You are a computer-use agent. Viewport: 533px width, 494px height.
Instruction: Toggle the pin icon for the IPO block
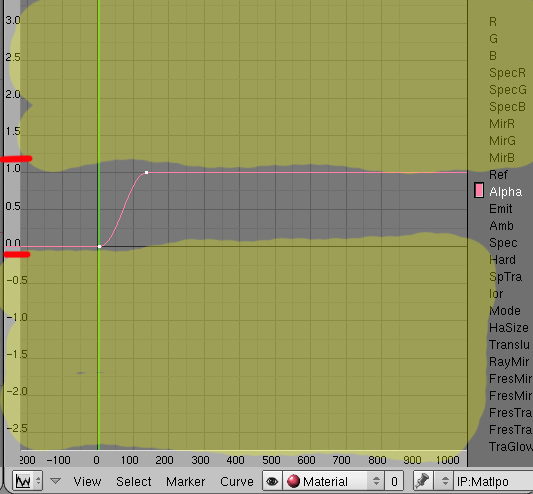[x=422, y=481]
